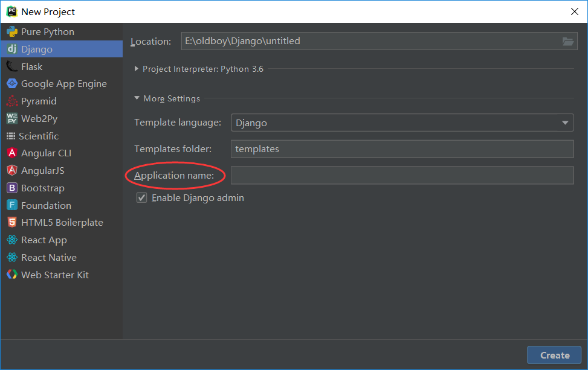Select Web2Py project type label

(39, 119)
